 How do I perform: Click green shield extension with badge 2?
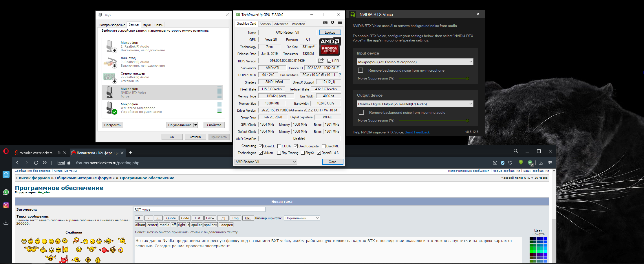(530, 163)
